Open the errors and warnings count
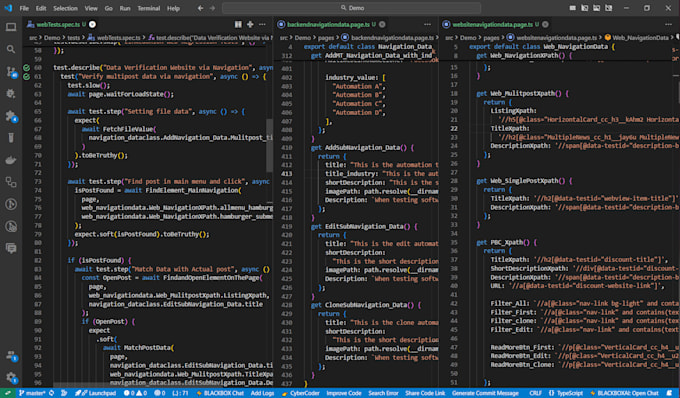Image resolution: width=680 pixels, height=398 pixels. tap(135, 393)
